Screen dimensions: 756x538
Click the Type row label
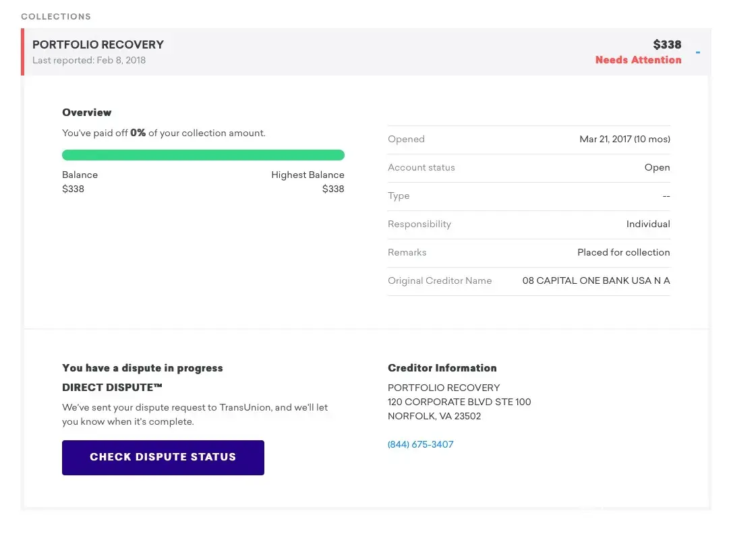[399, 196]
